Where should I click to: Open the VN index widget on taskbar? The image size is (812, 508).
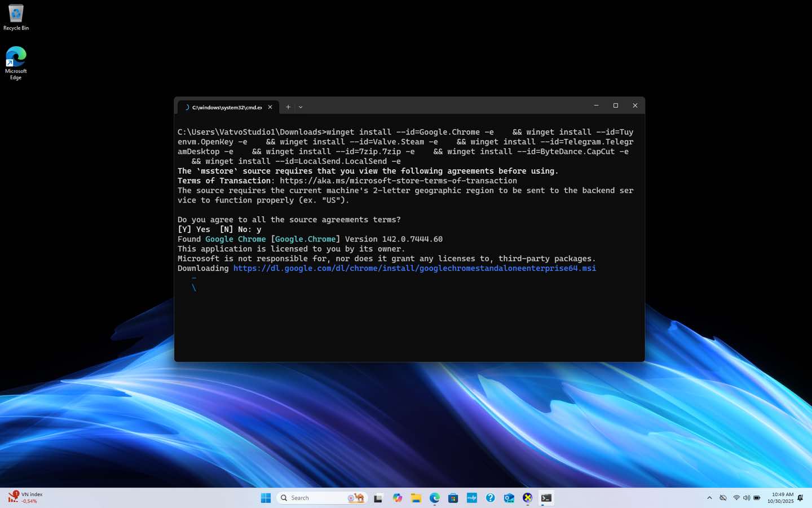pyautogui.click(x=25, y=497)
